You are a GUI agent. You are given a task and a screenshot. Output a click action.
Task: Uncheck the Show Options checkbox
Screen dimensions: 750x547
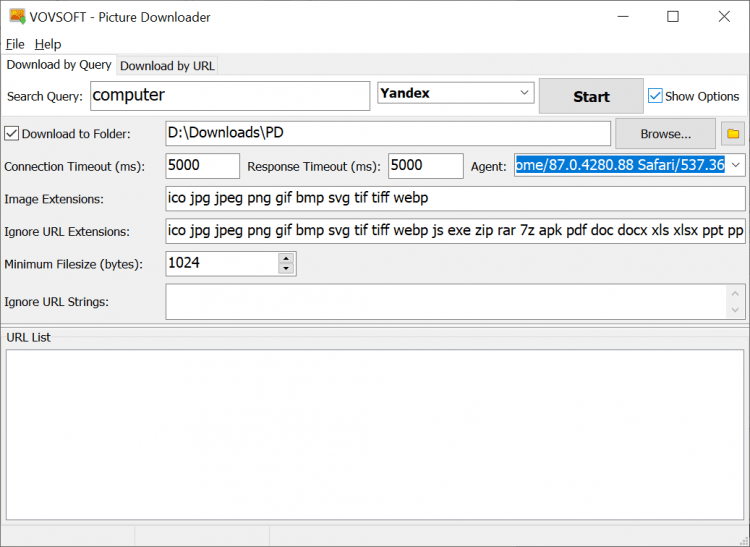(x=656, y=96)
